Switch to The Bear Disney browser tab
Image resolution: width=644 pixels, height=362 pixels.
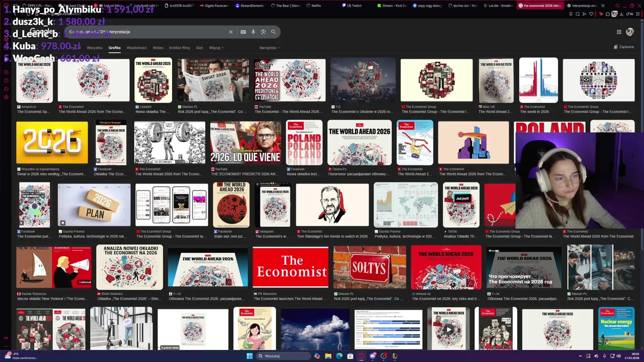[x=285, y=6]
